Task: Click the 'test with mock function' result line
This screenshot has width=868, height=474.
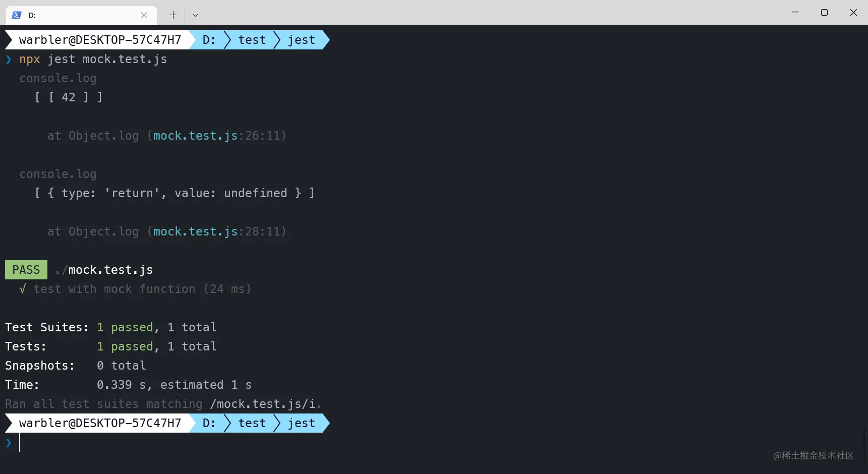Action: (x=135, y=289)
